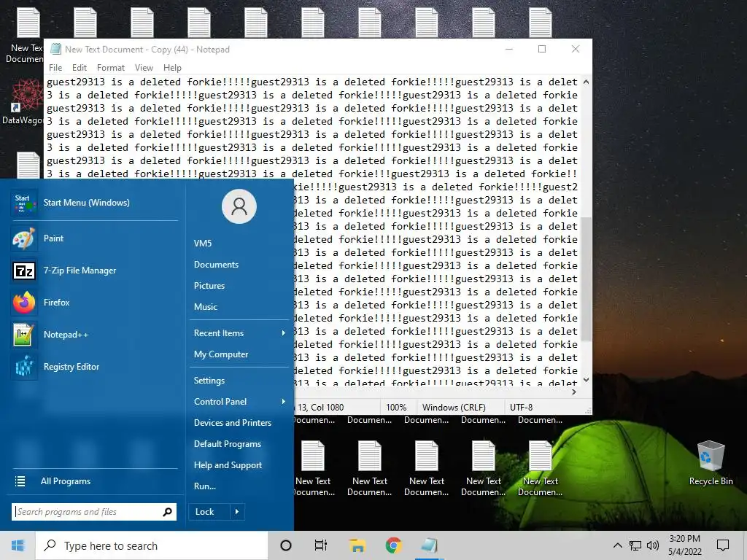Click the taskbar clock showing 3:20 PM

click(684, 545)
